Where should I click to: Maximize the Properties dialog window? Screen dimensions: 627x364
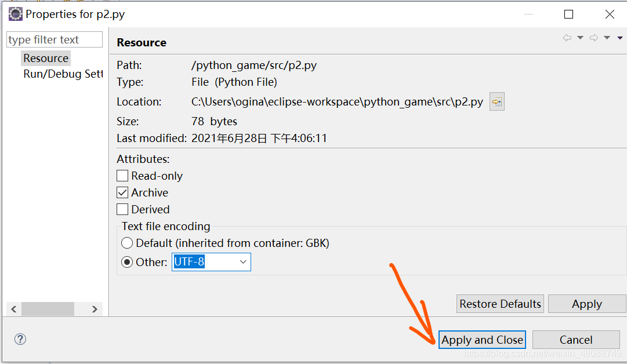click(568, 14)
